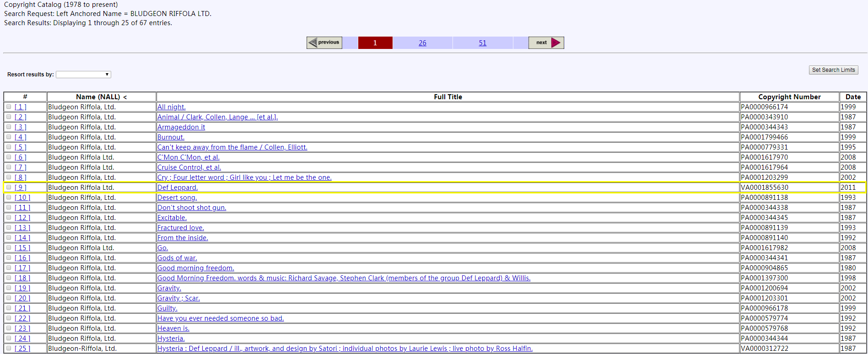This screenshot has height=354, width=868.
Task: Click the entry number [ 10 ] link
Action: pos(22,198)
